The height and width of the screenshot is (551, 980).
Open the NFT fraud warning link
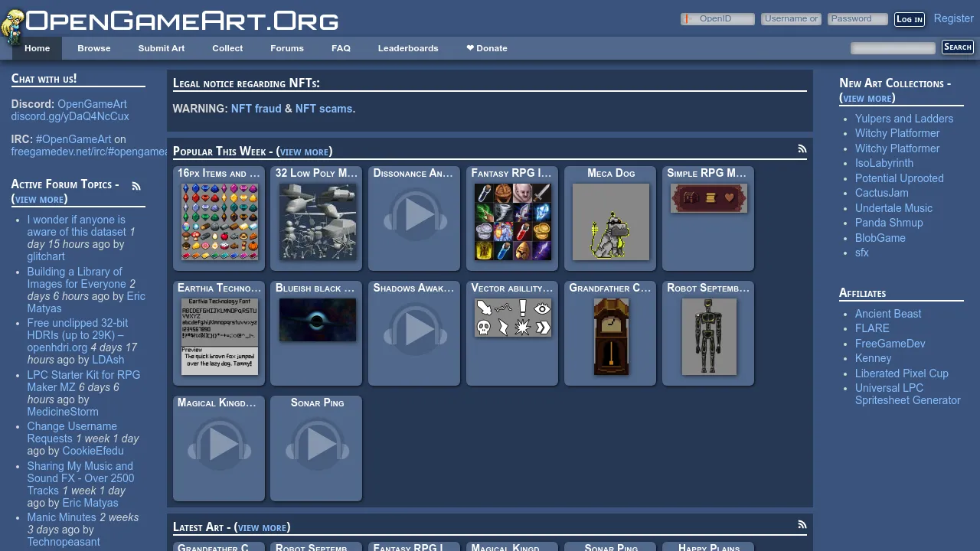[x=256, y=109]
